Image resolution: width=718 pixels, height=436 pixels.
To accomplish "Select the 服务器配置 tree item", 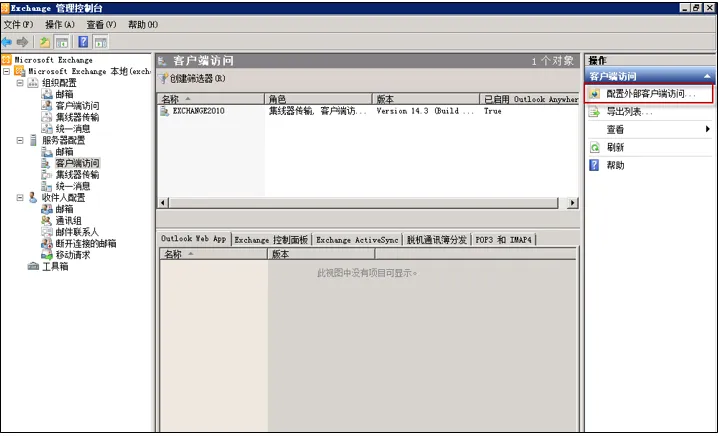I will (x=63, y=140).
